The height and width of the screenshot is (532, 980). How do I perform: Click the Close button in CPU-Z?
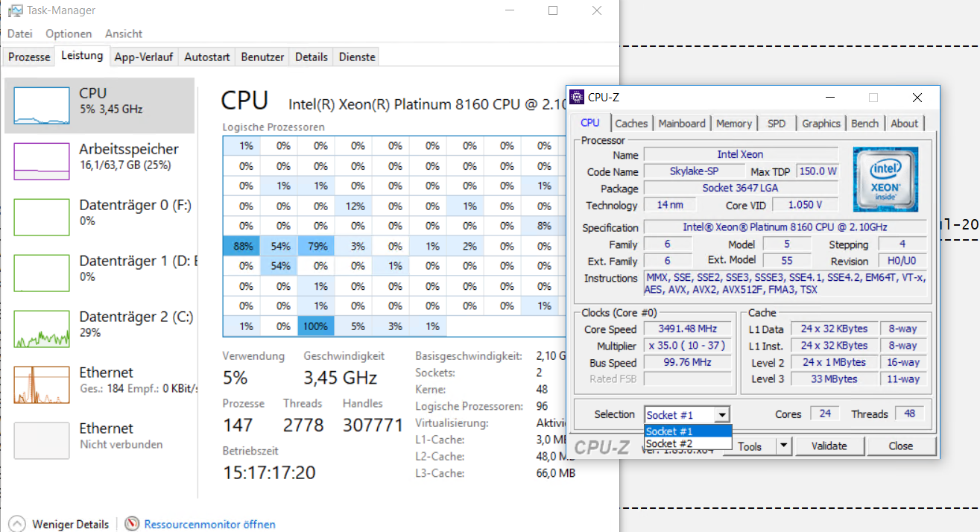coord(900,446)
